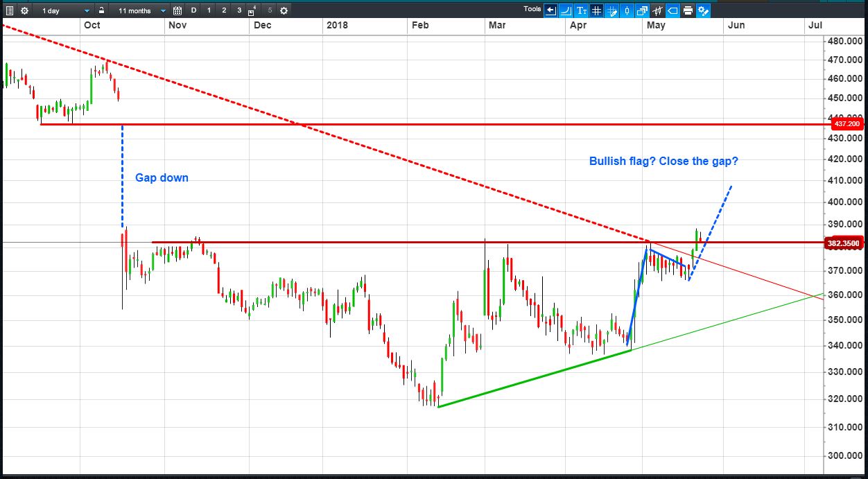Select the 437.200 price level tag
868x479 pixels.
click(x=846, y=123)
